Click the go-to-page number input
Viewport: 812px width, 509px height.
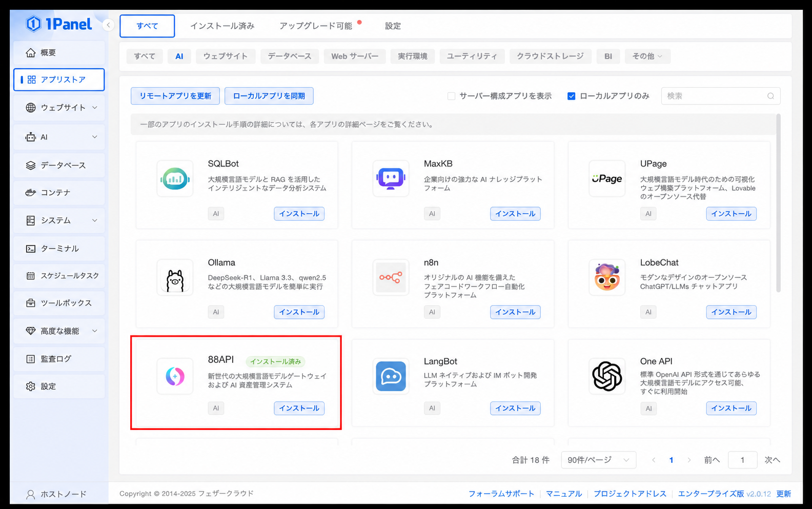tap(742, 460)
